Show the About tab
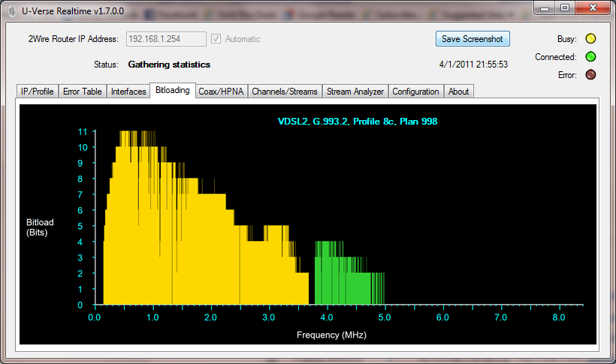Image resolution: width=616 pixels, height=364 pixels. [458, 92]
